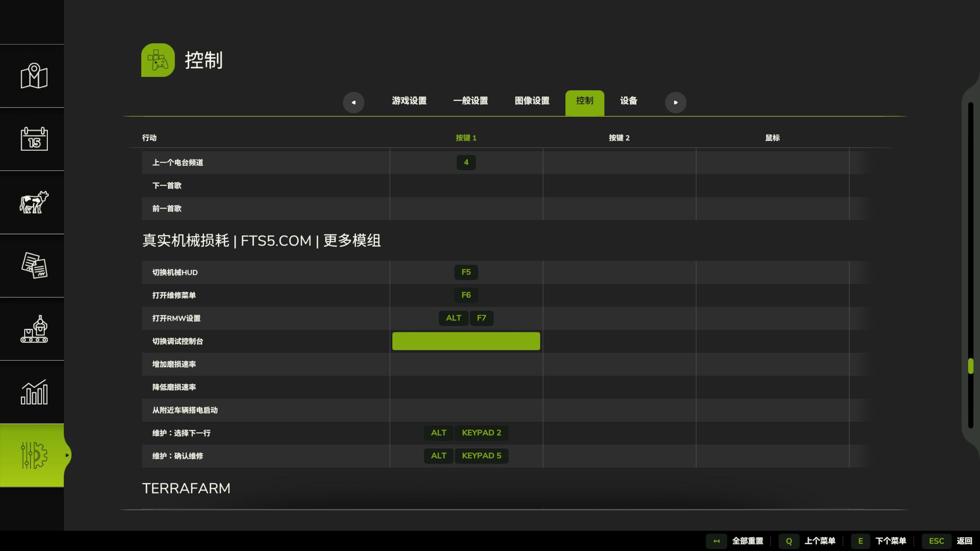This screenshot has height=551, width=980.
Task: Switch to the 游戏设置 tab
Action: (409, 101)
